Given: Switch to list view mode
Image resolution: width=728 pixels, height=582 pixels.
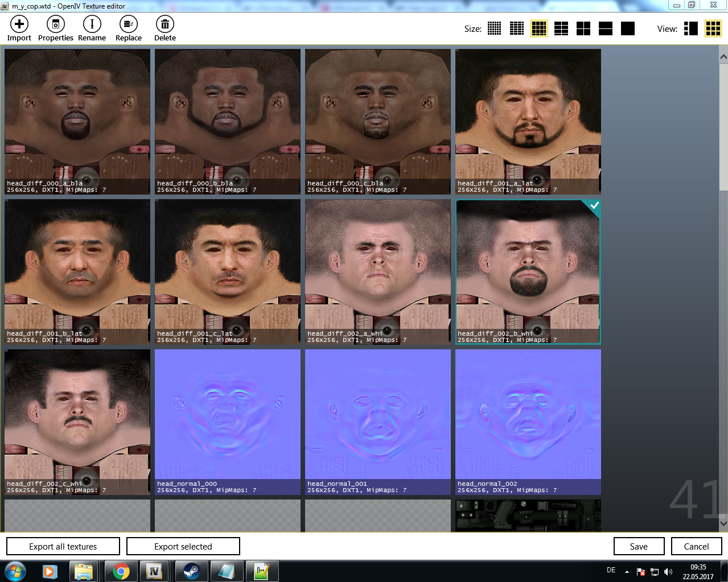Looking at the screenshot, I should [690, 28].
